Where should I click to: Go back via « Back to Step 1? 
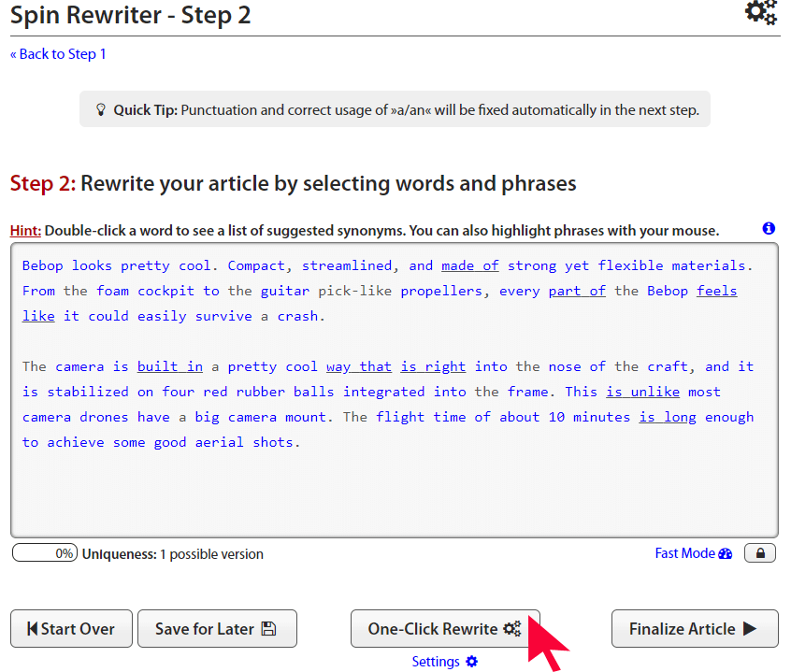click(x=58, y=54)
